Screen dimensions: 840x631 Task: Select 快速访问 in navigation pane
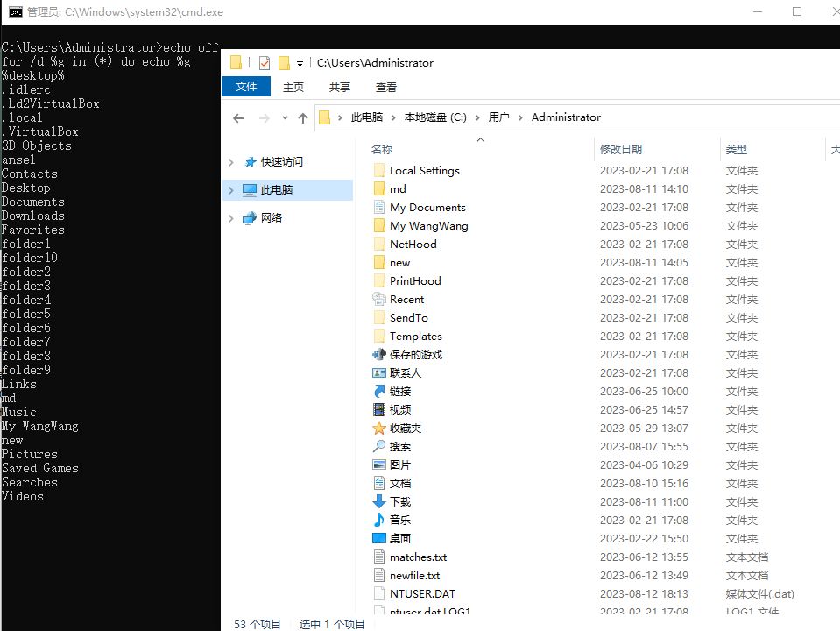coord(281,162)
